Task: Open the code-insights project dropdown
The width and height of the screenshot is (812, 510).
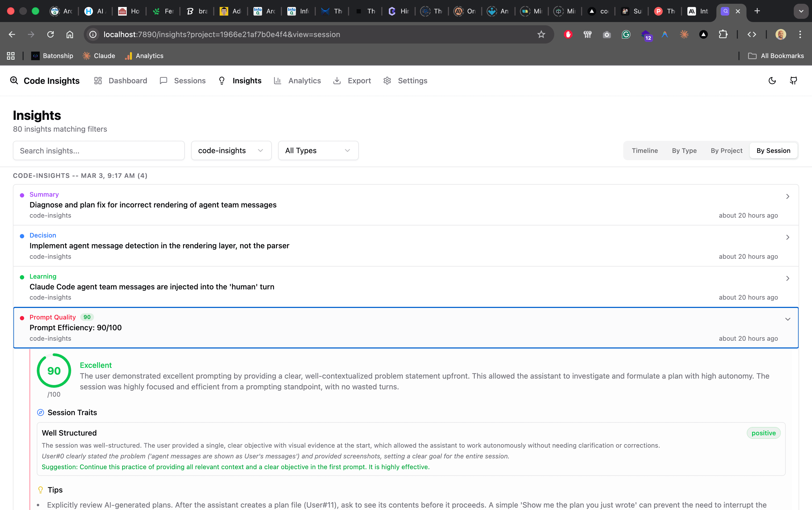Action: (x=231, y=150)
